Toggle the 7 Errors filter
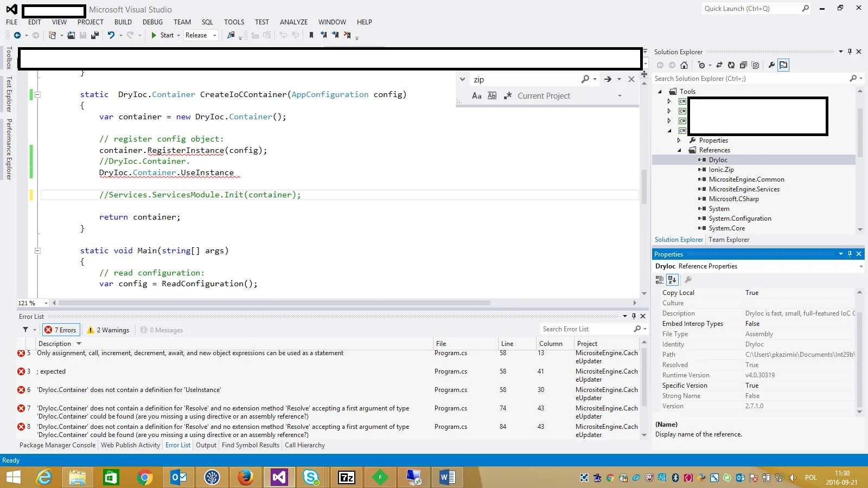Screen dimensions: 868x488 point(61,330)
